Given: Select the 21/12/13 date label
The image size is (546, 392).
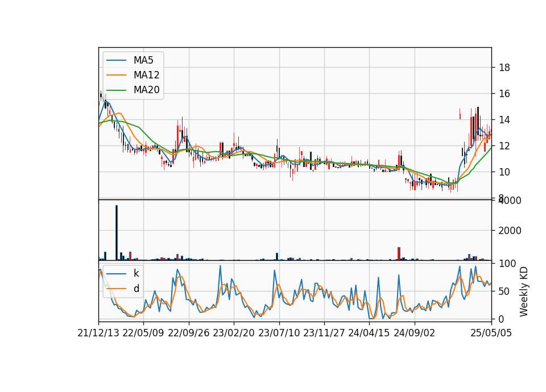Looking at the screenshot, I should (98, 333).
